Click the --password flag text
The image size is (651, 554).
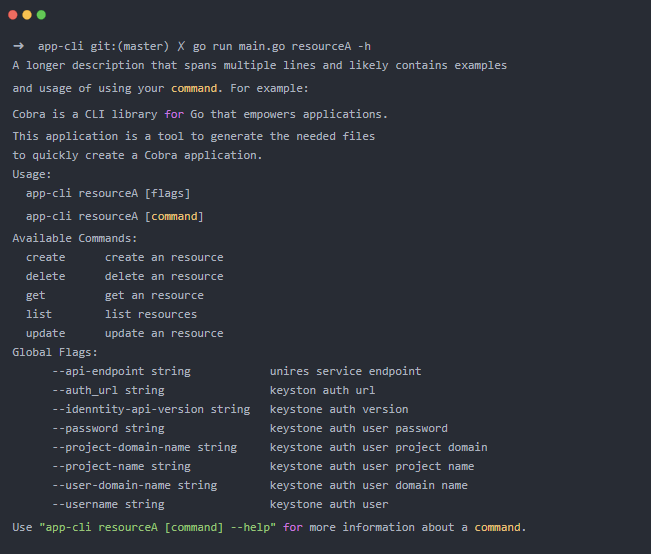pos(86,428)
